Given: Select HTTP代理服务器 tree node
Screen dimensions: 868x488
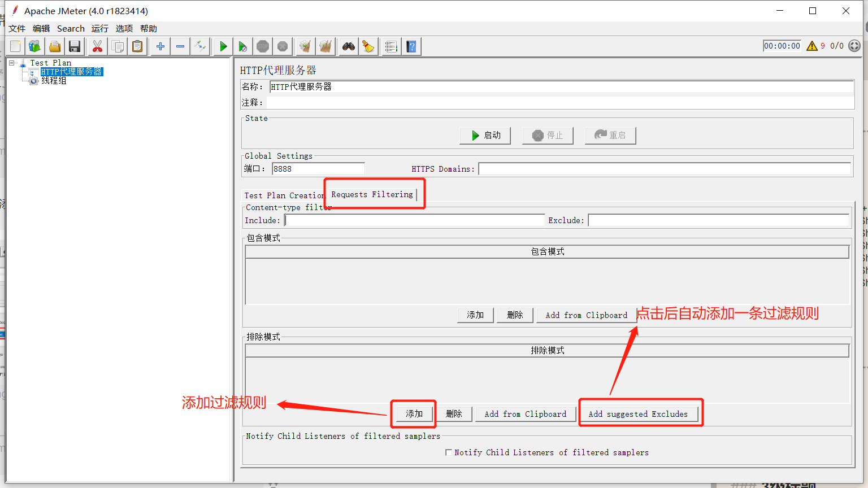Looking at the screenshot, I should [72, 72].
